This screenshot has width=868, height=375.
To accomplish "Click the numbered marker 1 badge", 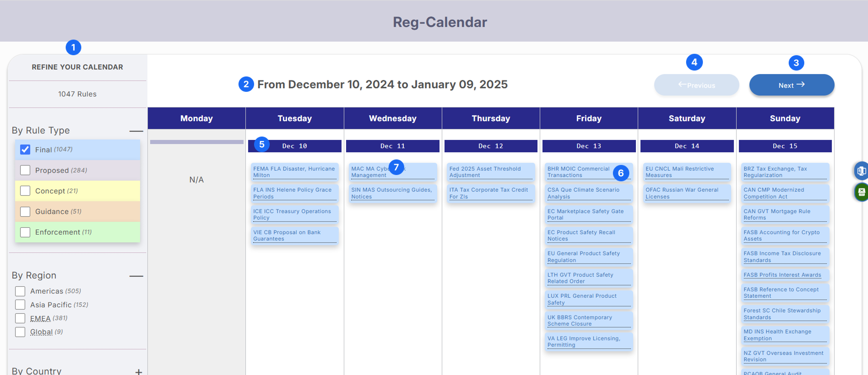I will (73, 47).
